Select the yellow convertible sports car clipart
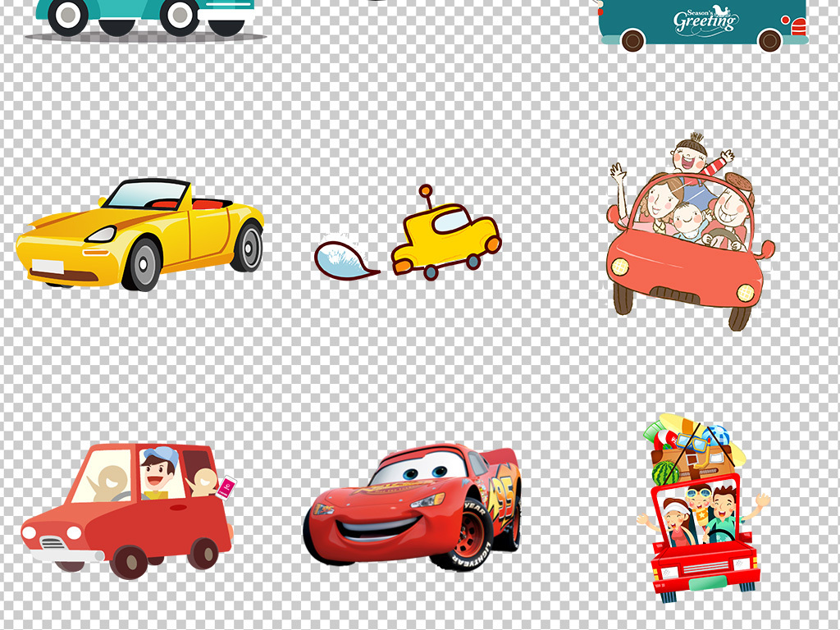 pyautogui.click(x=139, y=235)
